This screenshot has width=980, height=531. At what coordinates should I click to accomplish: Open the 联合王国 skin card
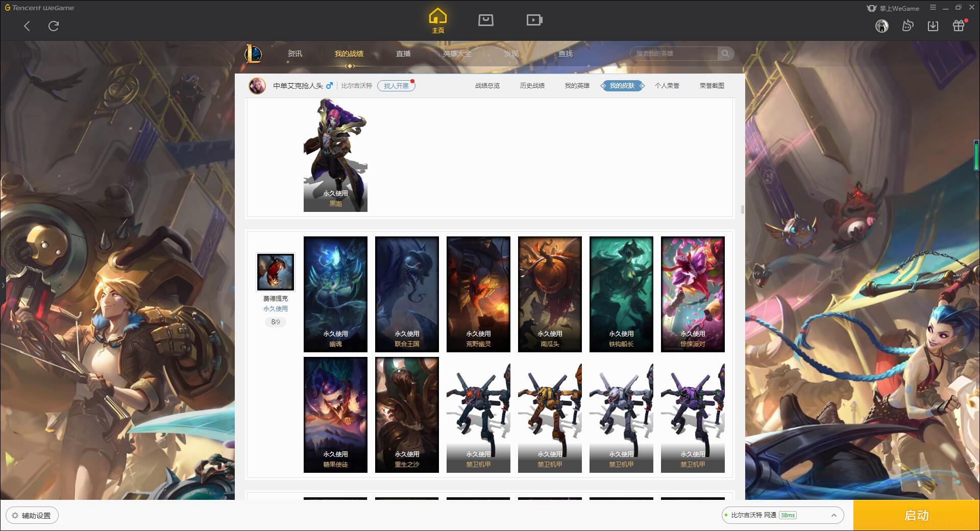coord(407,294)
